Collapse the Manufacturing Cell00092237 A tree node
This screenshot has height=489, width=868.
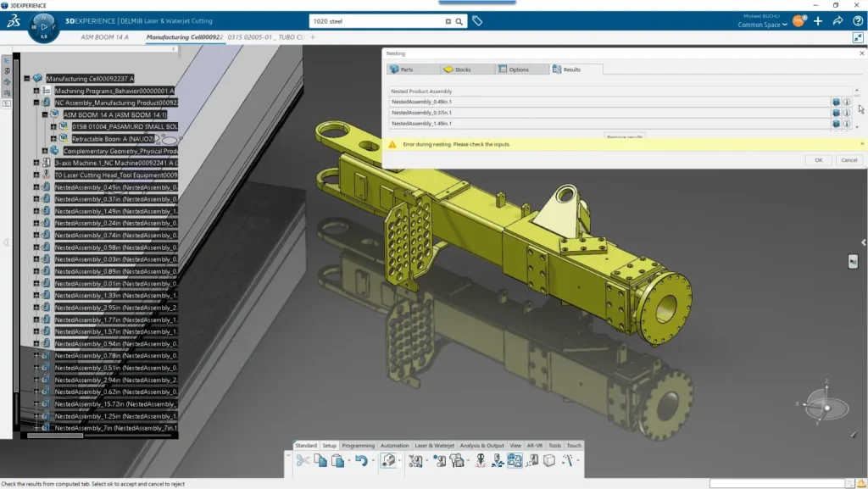click(x=26, y=79)
